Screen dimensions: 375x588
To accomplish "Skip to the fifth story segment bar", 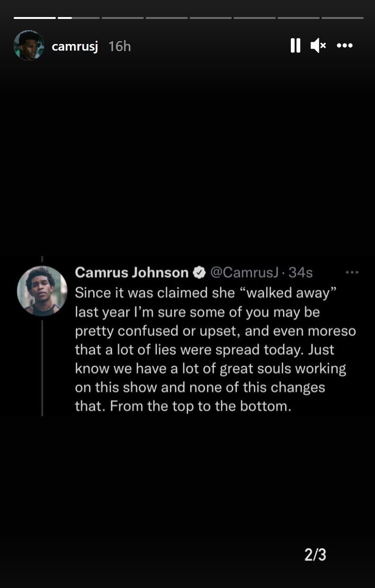I will click(210, 18).
